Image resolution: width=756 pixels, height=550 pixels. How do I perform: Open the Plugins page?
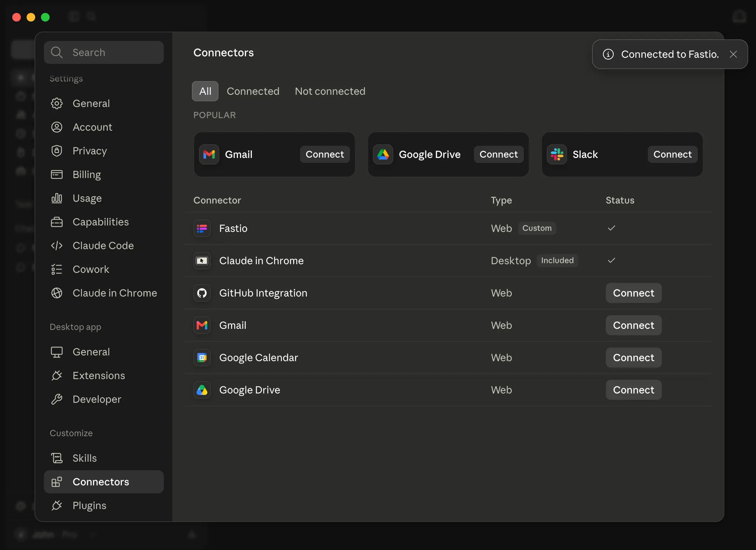(103, 505)
